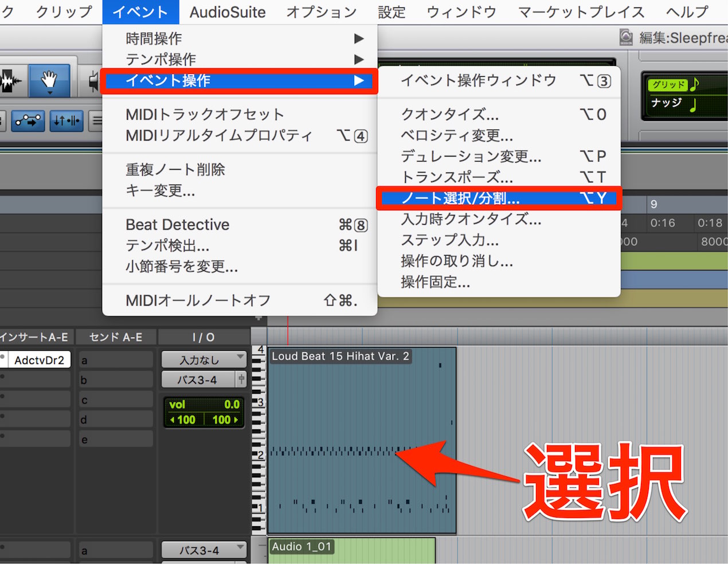
Task: Open the バス3-4 selector on Audio track
Action: point(203,550)
